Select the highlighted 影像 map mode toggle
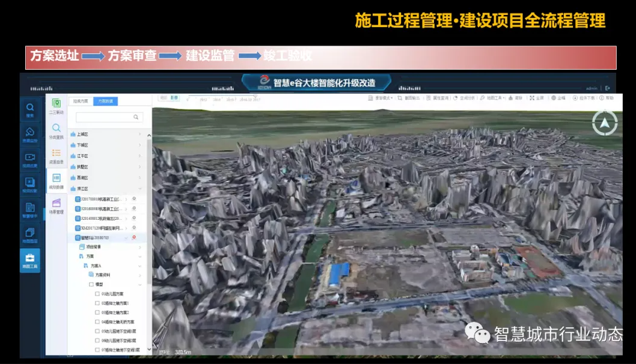Screen dimensions: 636x364 [174, 98]
